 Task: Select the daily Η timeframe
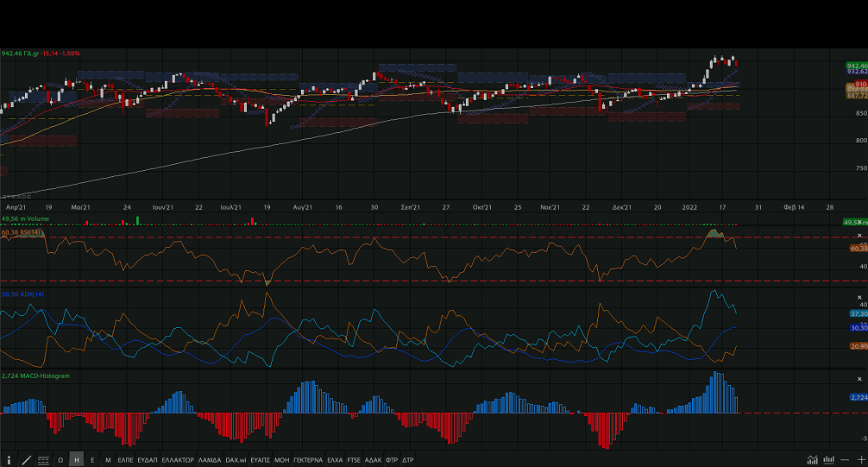[x=77, y=460]
